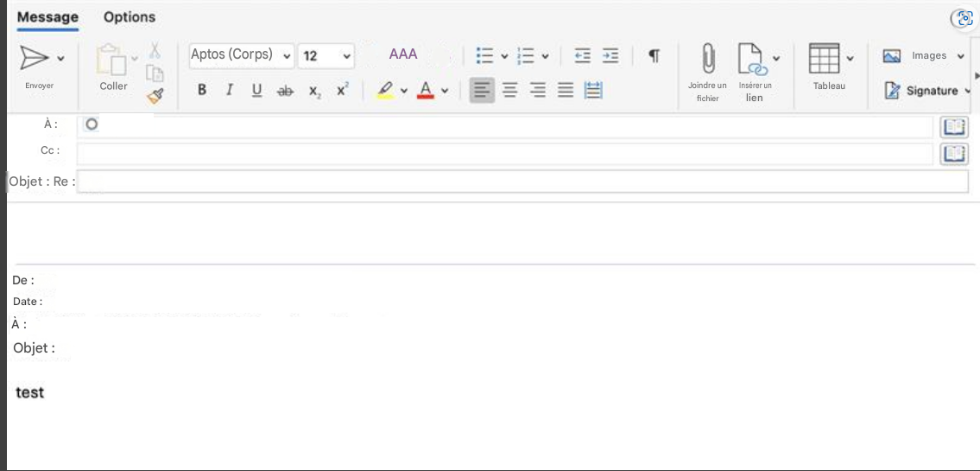
Task: Click the scissors cut icon
Action: coord(155,50)
